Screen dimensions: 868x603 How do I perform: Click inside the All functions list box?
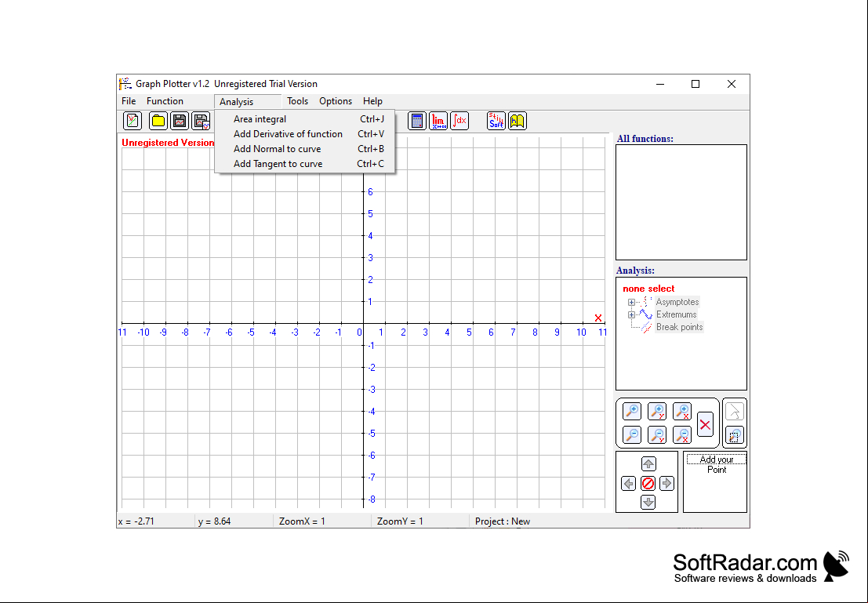pos(681,202)
